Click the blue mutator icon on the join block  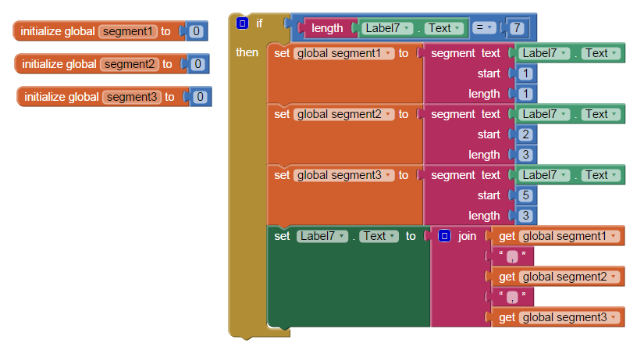[x=444, y=236]
